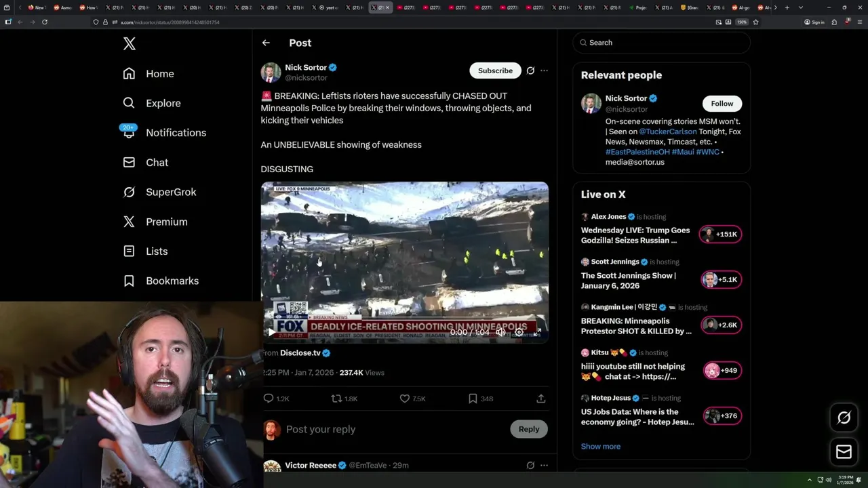This screenshot has width=868, height=488.
Task: Click the reply icon showing 1.2K
Action: tap(269, 399)
